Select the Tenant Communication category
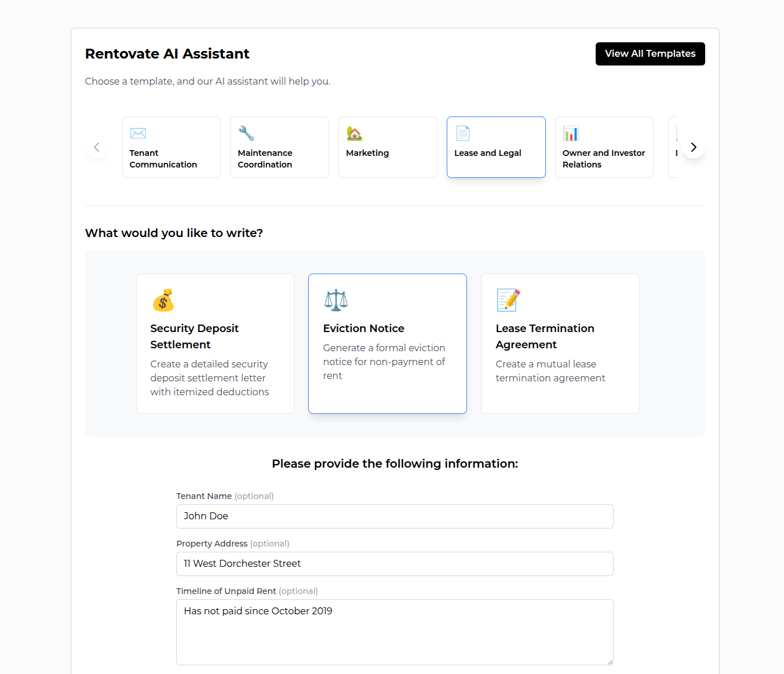Image resolution: width=784 pixels, height=674 pixels. (x=172, y=147)
